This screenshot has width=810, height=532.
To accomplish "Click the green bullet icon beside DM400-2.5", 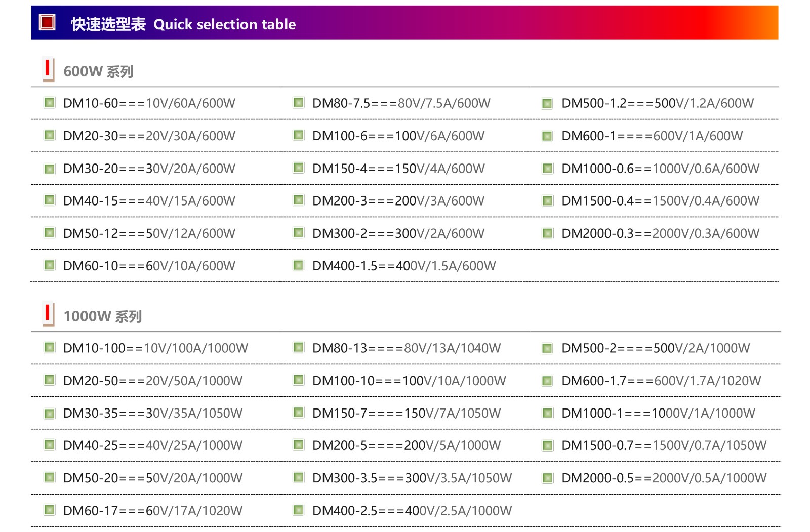I will point(299,510).
